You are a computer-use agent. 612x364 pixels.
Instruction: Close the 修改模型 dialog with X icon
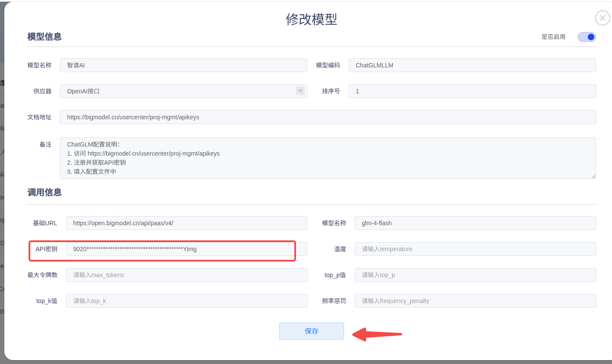pyautogui.click(x=602, y=18)
